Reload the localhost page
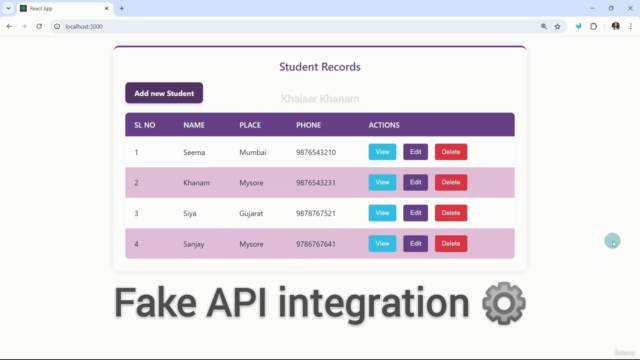 pos(39,27)
